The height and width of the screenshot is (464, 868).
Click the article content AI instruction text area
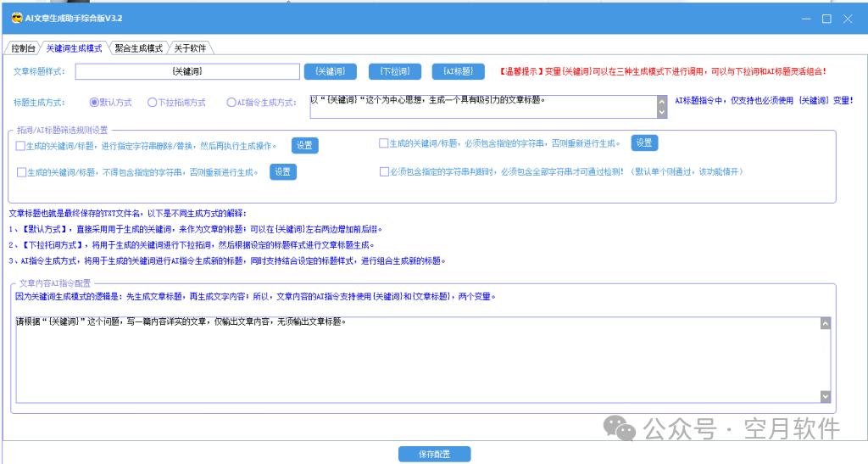click(418, 360)
